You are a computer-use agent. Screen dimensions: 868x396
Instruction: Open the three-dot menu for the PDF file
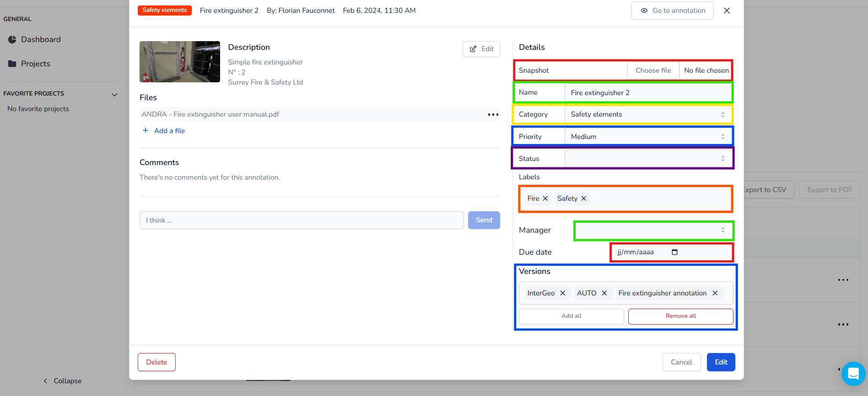pyautogui.click(x=493, y=115)
